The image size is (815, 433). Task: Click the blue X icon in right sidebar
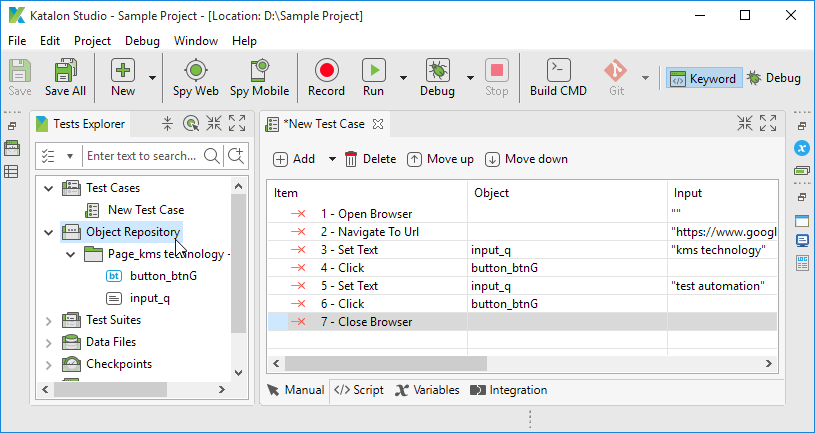point(802,148)
